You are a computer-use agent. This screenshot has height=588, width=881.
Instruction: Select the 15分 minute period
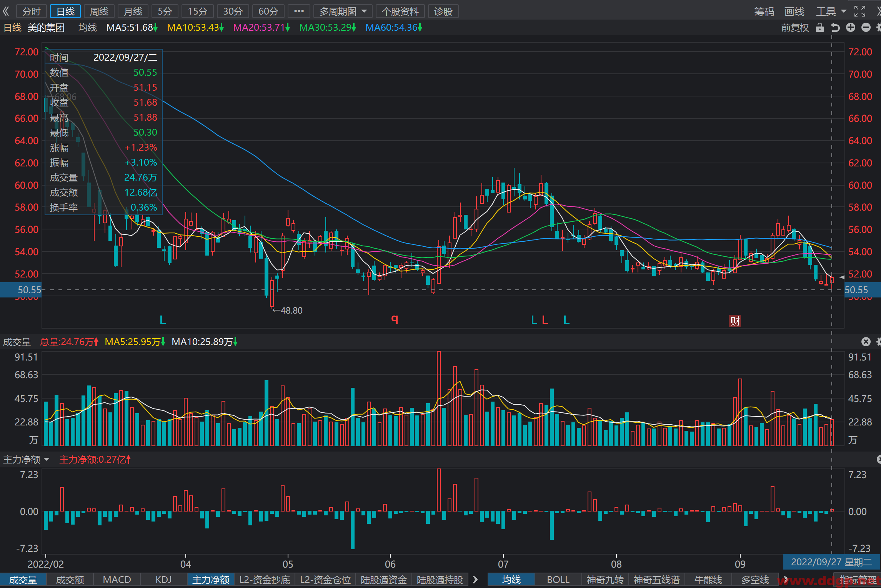pyautogui.click(x=198, y=11)
